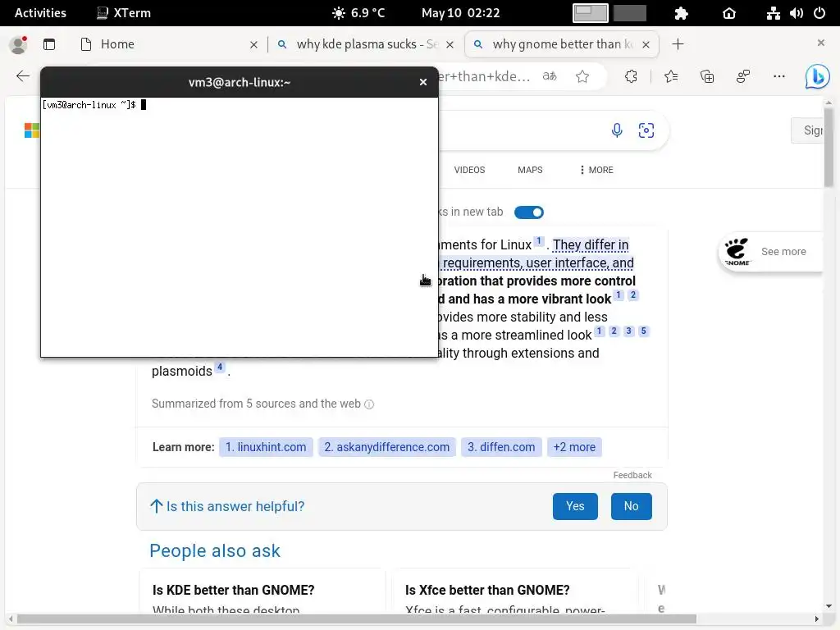Open the clock showing May 10 02:22
This screenshot has width=840, height=630.
tap(460, 13)
